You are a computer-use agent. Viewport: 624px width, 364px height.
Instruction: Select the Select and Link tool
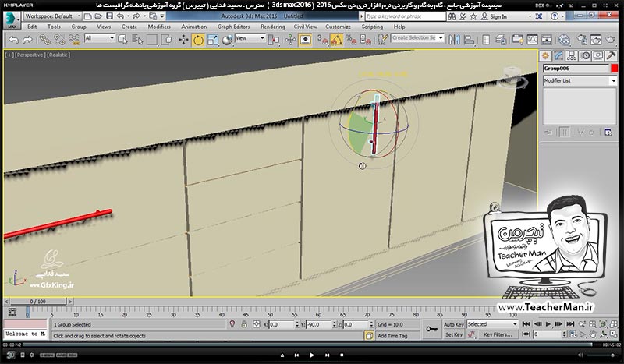[44, 40]
